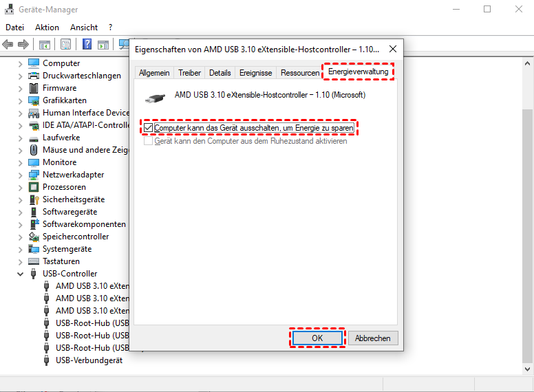
Task: Click the Abbrechen button
Action: [x=373, y=338]
